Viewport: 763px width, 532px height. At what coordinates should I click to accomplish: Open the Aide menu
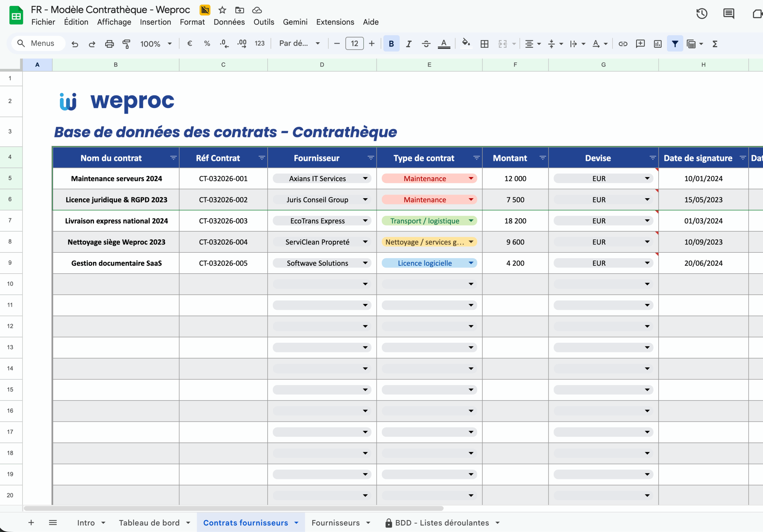point(371,22)
